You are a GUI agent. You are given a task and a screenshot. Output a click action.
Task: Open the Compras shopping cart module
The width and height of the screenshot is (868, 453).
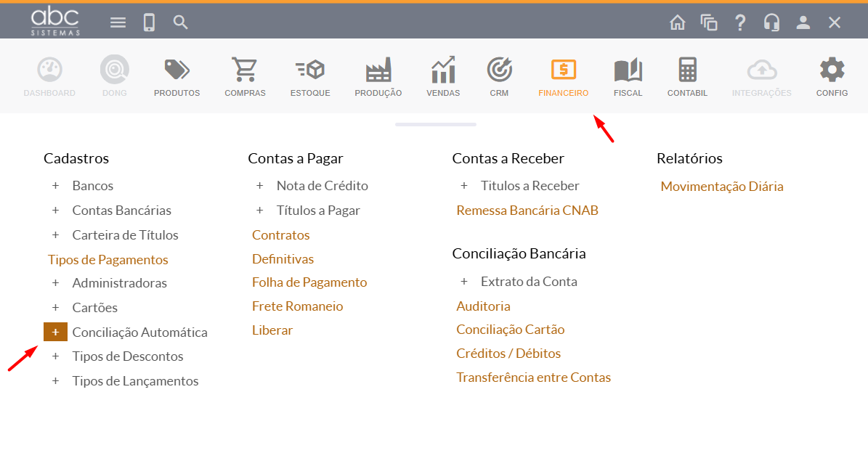[245, 71]
